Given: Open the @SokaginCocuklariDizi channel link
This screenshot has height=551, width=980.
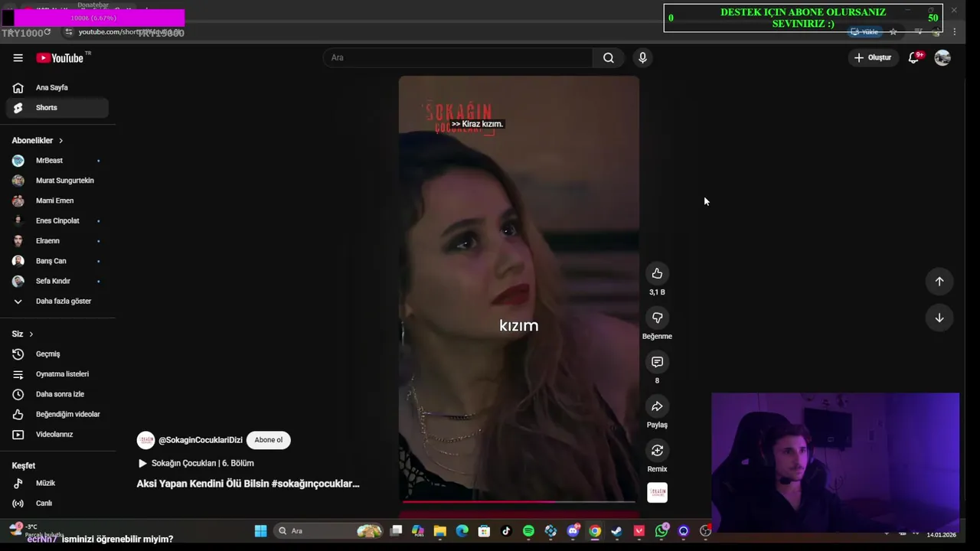Looking at the screenshot, I should pyautogui.click(x=201, y=440).
